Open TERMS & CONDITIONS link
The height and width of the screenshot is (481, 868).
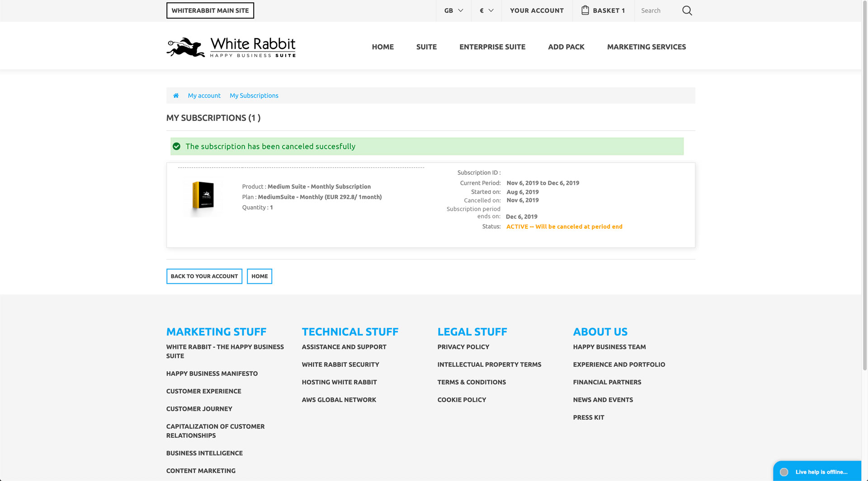[x=472, y=382]
